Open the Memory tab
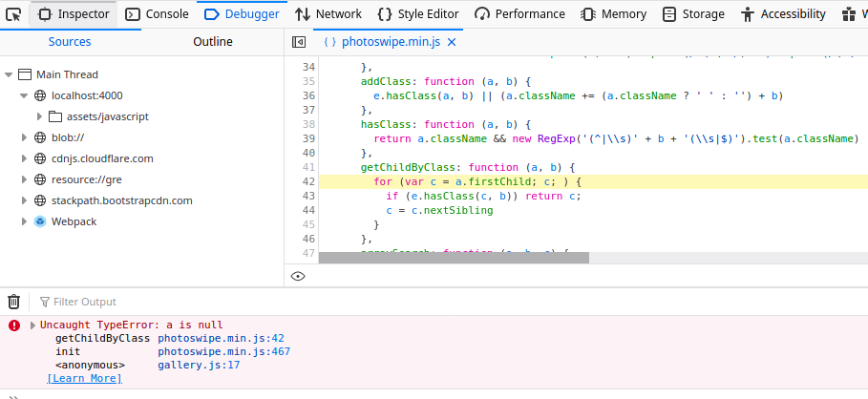Viewport: 868px width, 399px height. (613, 14)
